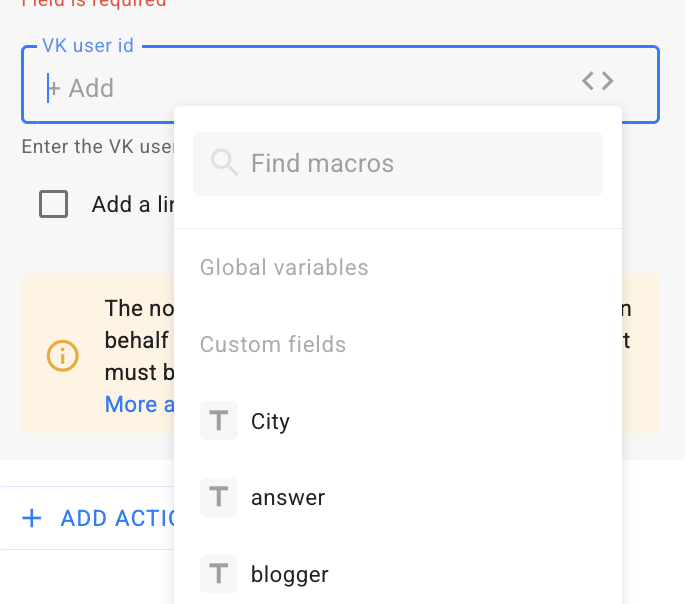Click the text-type icon beside blogger
This screenshot has width=690, height=604.
(x=219, y=574)
